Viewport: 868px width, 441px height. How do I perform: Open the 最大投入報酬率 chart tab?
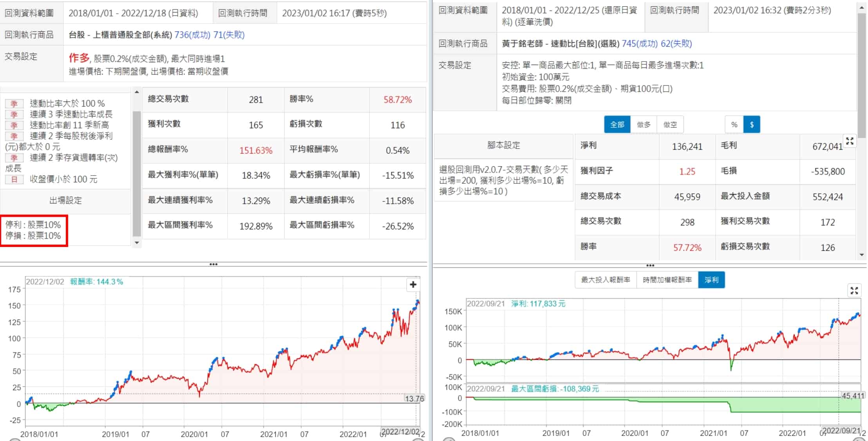(x=605, y=280)
